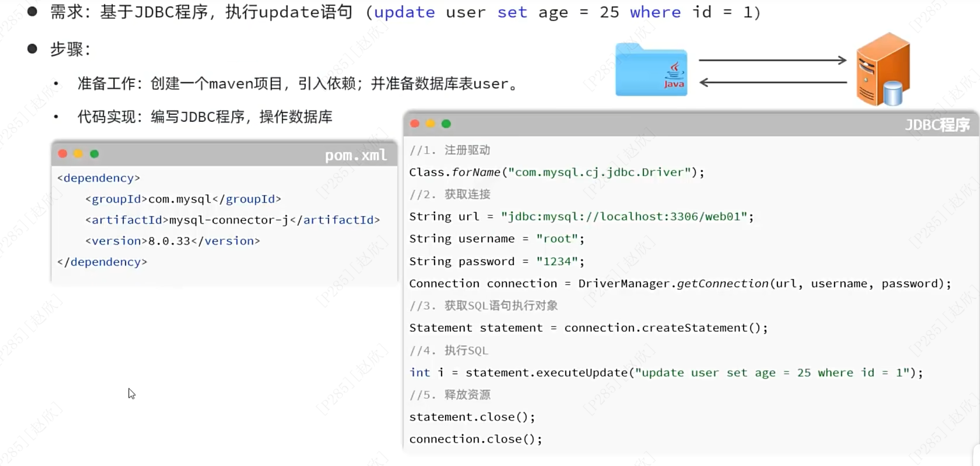
Task: Click the mysql-connector-j artifactId line
Action: (232, 220)
